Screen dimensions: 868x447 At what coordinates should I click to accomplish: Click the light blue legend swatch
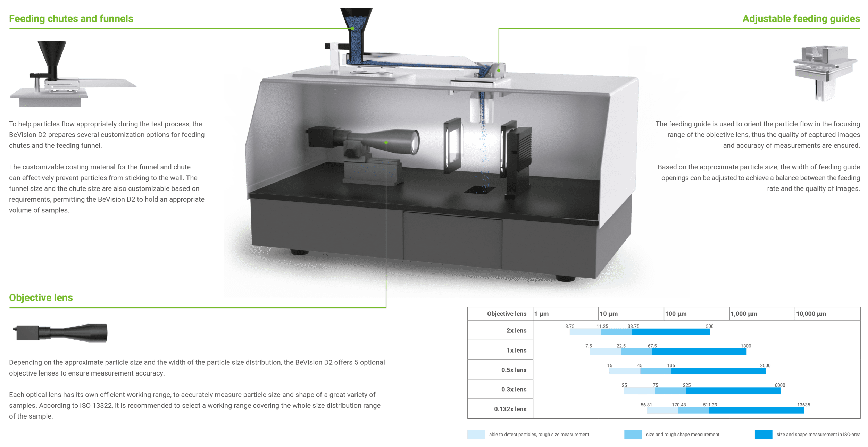pyautogui.click(x=476, y=434)
